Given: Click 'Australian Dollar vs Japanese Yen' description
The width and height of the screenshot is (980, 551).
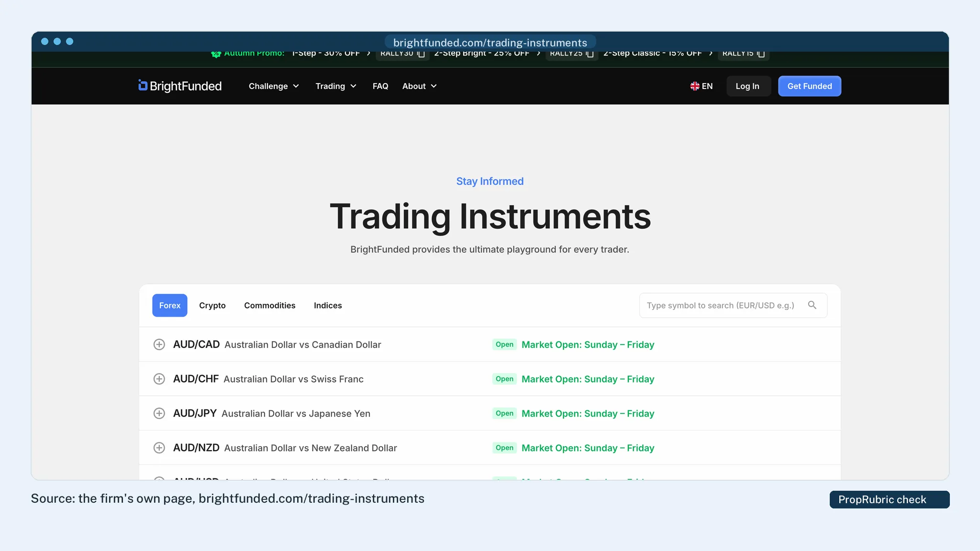Looking at the screenshot, I should pyautogui.click(x=296, y=413).
